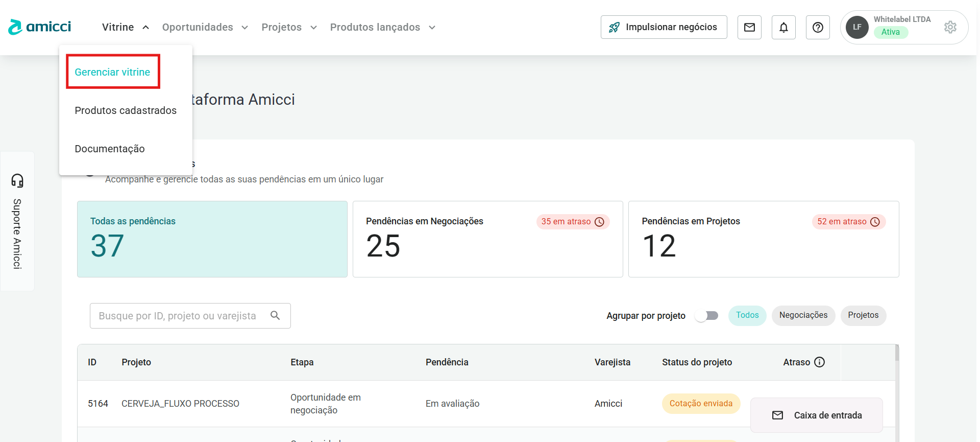The image size is (980, 442).
Task: Click the help question mark icon
Action: coord(818,28)
